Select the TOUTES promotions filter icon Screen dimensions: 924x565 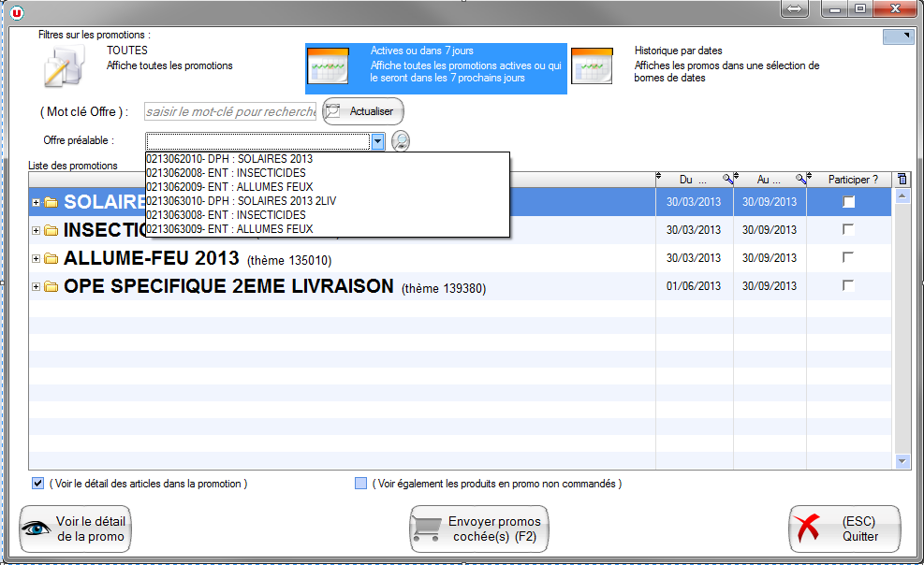click(66, 68)
